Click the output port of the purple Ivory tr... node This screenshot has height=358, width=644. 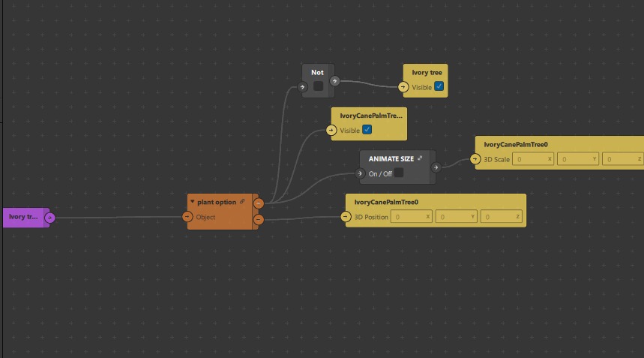tap(49, 218)
